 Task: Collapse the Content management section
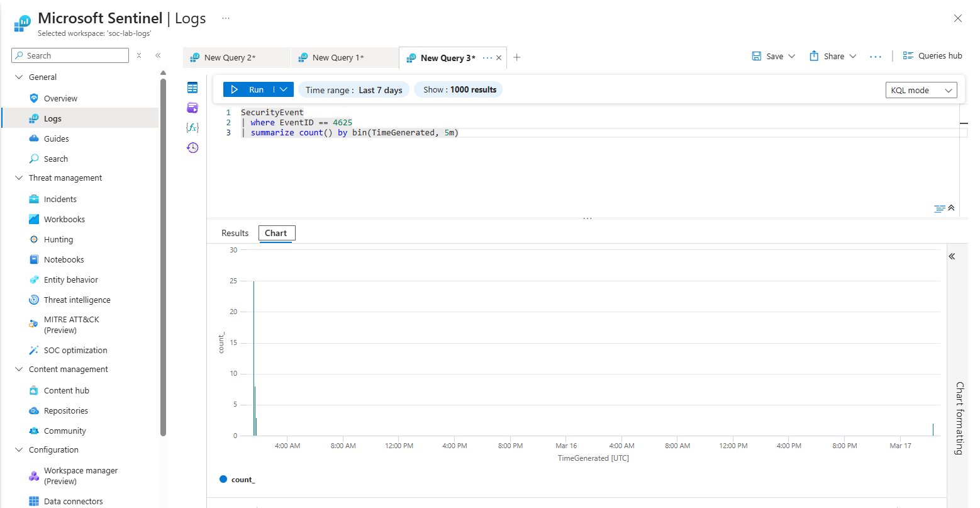[19, 369]
